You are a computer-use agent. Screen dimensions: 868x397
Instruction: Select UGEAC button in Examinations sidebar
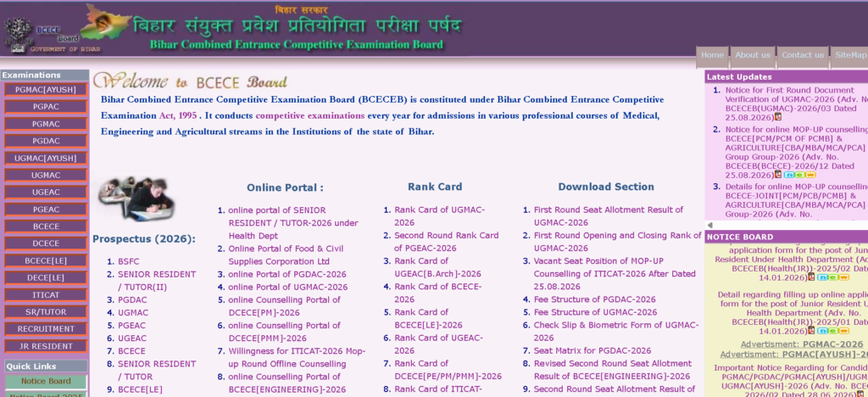46,192
